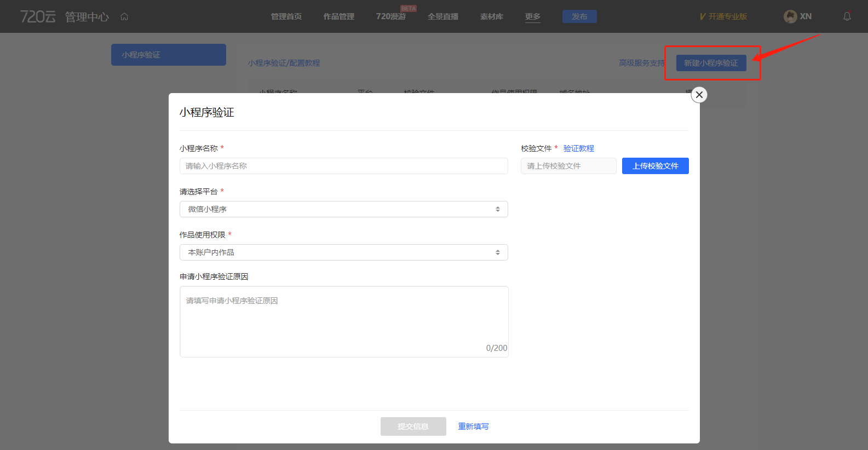868x450 pixels.
Task: Click the 重新填写 reset link
Action: tap(473, 426)
